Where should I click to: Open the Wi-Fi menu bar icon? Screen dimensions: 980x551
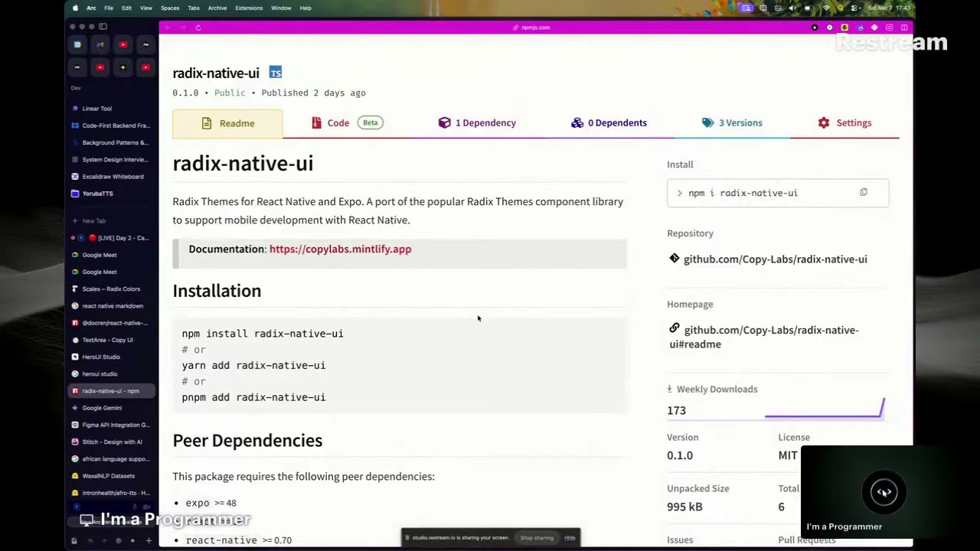pyautogui.click(x=825, y=8)
